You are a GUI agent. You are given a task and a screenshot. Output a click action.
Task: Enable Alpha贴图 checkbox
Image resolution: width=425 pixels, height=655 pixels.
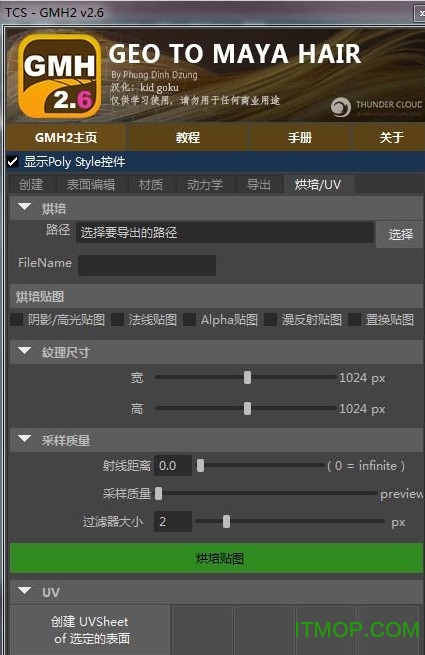pos(190,320)
